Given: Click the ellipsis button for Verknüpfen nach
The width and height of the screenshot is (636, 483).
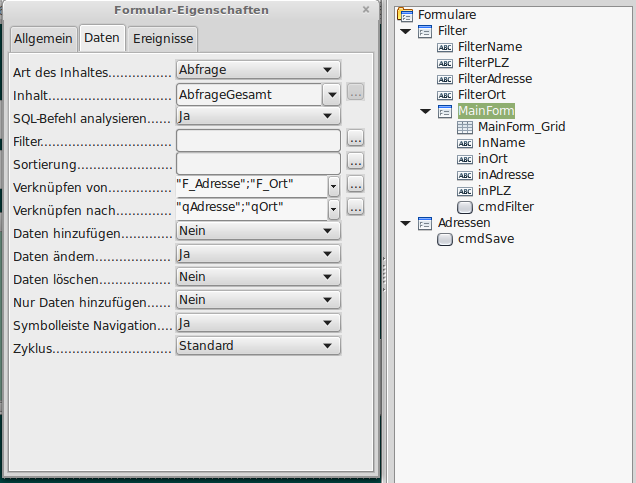Looking at the screenshot, I should [x=355, y=208].
